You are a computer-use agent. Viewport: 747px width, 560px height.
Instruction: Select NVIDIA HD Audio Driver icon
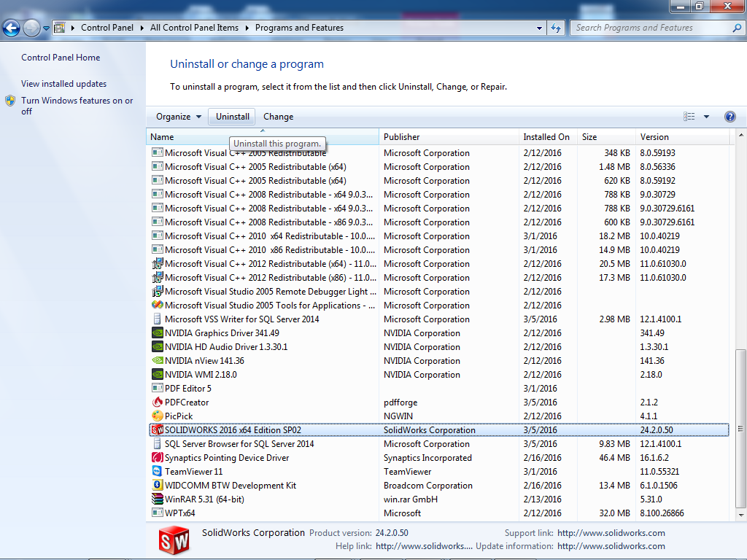(158, 346)
